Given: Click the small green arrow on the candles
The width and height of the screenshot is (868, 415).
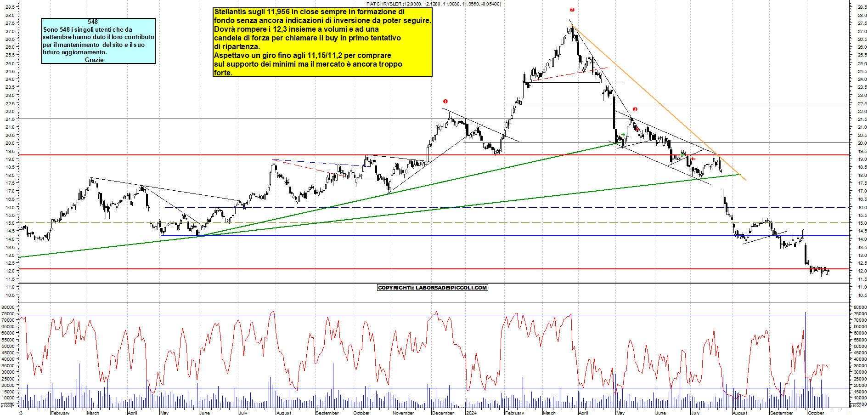Looking at the screenshot, I should coord(623,135).
